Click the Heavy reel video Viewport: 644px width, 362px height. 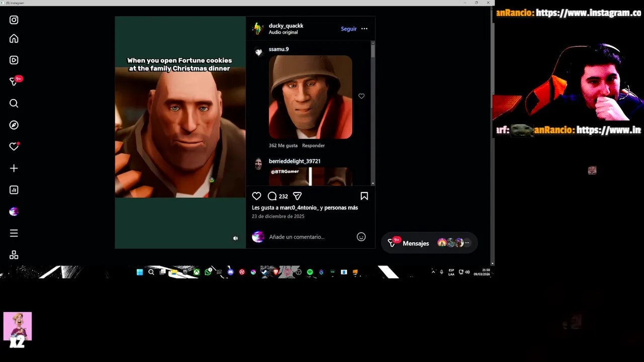coord(180,132)
